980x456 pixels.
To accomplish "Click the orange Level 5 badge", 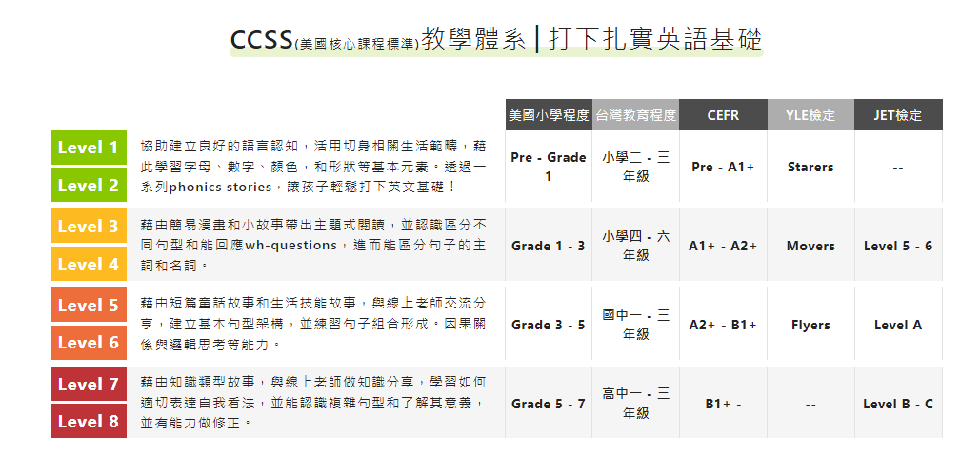I will pos(89,305).
